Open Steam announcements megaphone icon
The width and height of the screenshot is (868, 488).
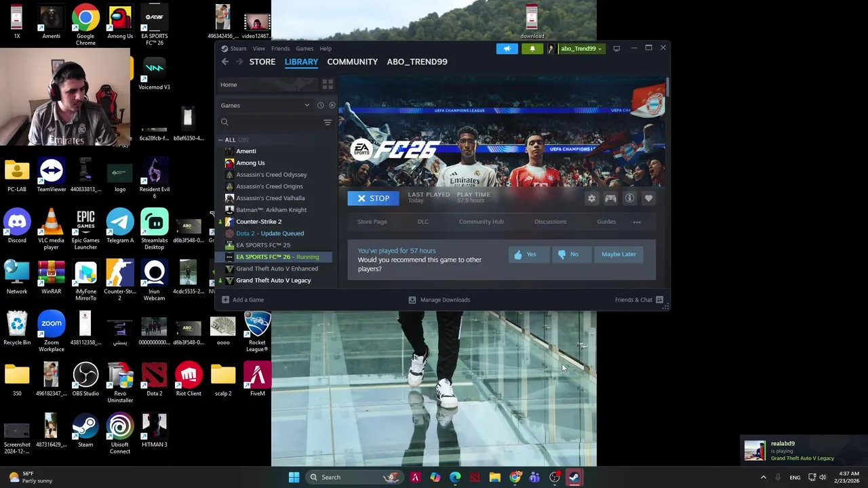(x=507, y=48)
